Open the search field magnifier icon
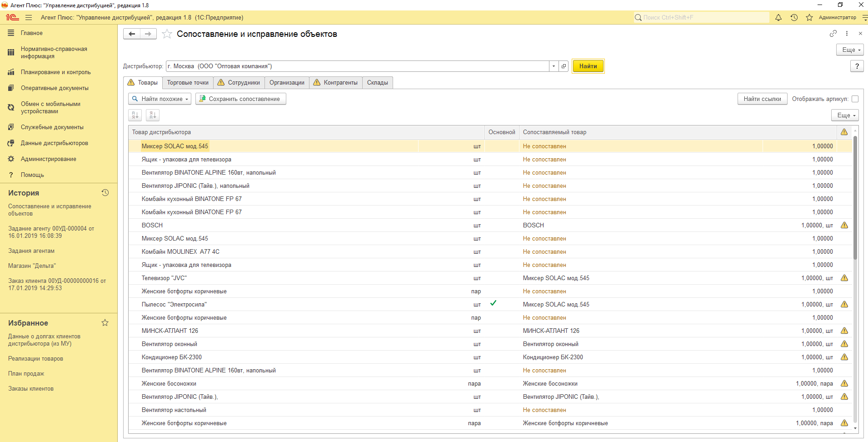 638,17
